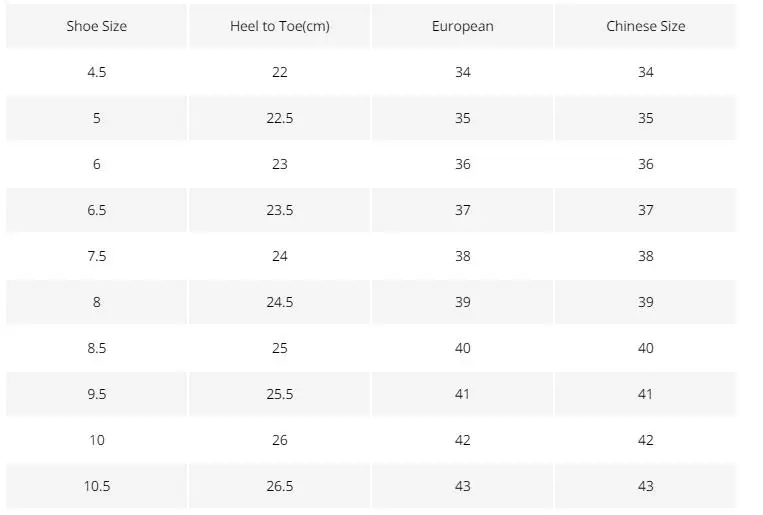Click shoe size 10.5 cell

97,486
